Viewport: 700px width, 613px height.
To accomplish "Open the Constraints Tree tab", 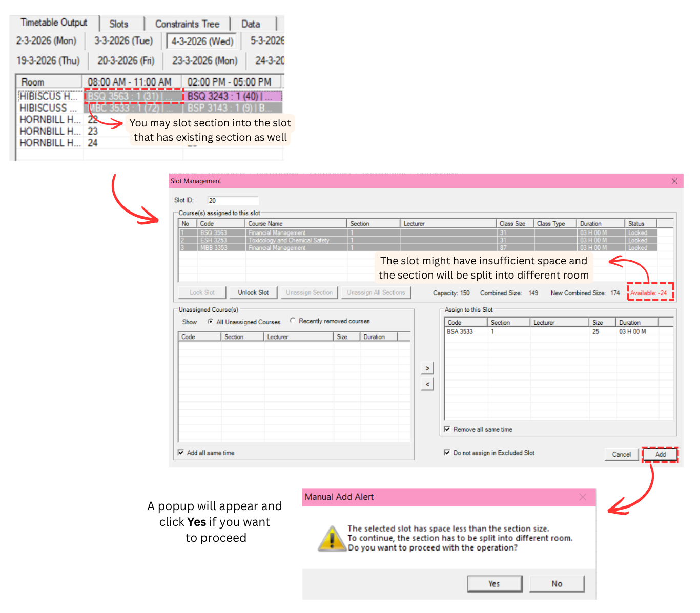I will pyautogui.click(x=187, y=24).
